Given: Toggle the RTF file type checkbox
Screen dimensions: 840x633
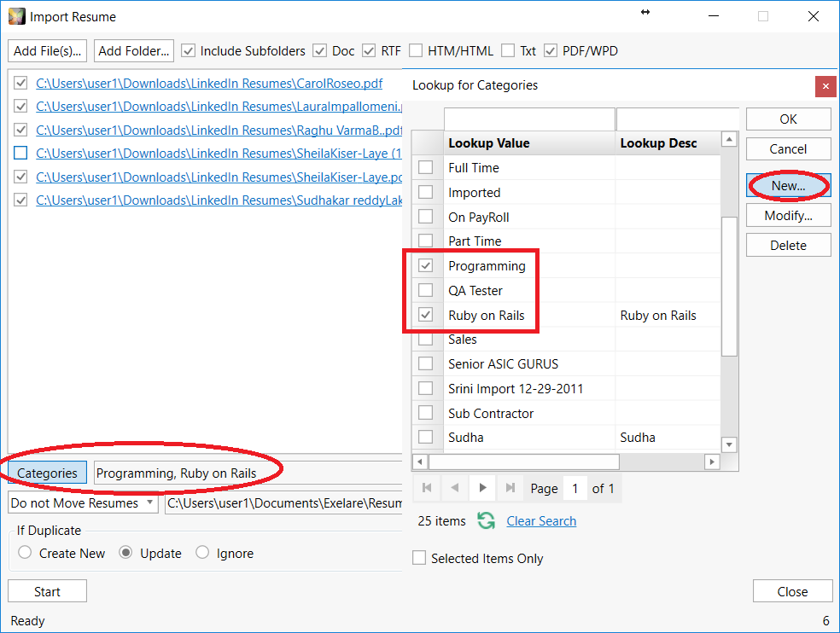Looking at the screenshot, I should (x=369, y=51).
